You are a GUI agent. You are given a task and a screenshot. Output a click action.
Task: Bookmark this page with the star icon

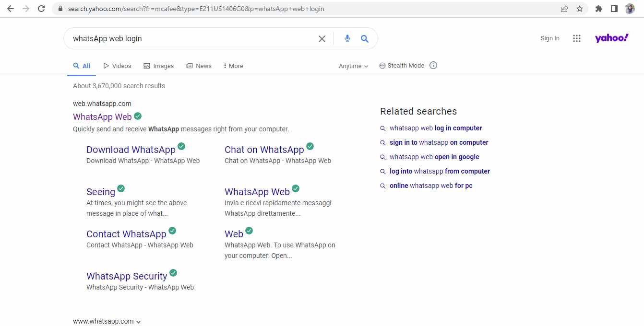580,9
